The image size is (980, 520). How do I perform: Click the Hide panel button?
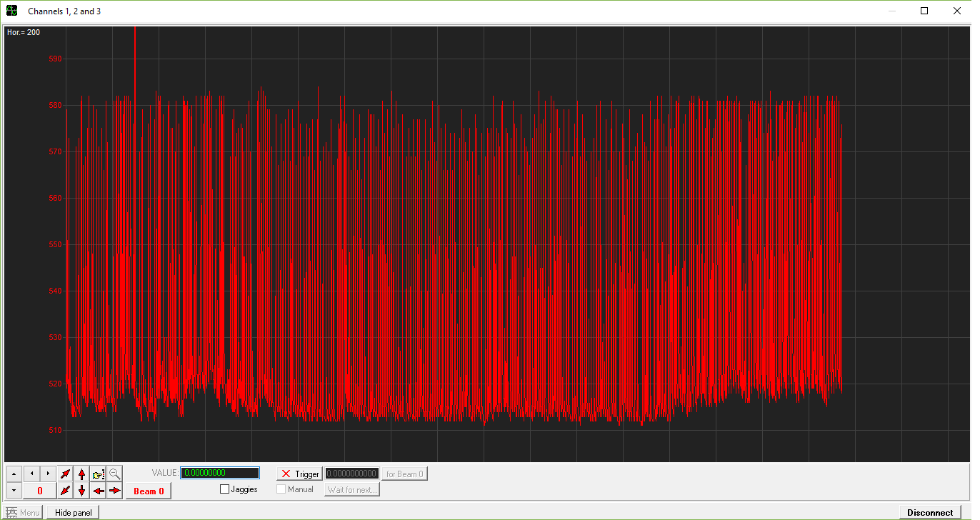pos(73,512)
